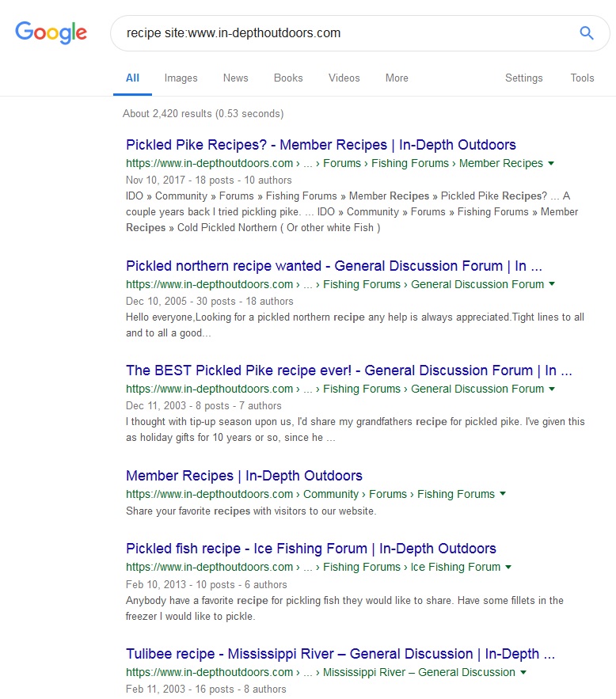Open the Books tab
Image resolution: width=616 pixels, height=699 pixels.
pyautogui.click(x=288, y=78)
